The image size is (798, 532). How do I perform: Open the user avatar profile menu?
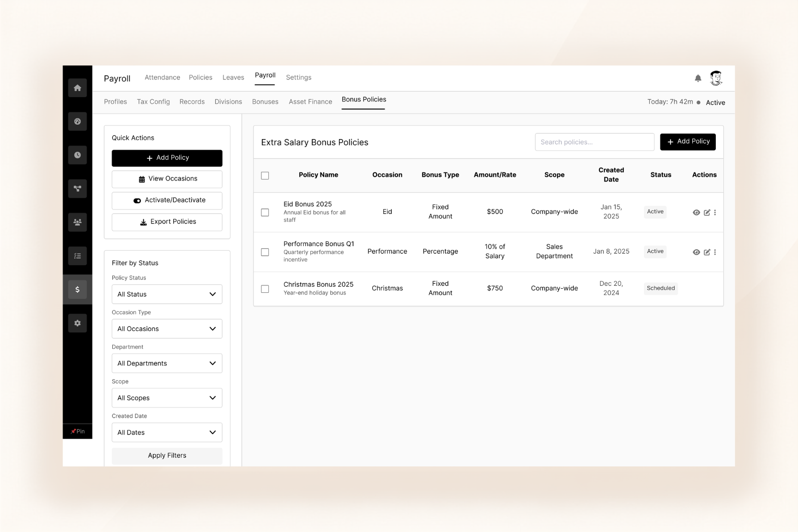pyautogui.click(x=716, y=78)
